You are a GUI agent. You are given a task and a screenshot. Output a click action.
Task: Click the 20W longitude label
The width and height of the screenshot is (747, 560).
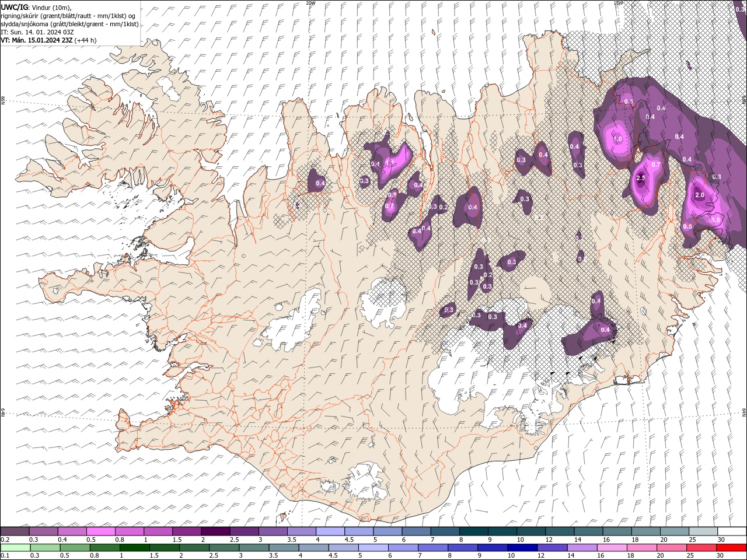pos(310,3)
